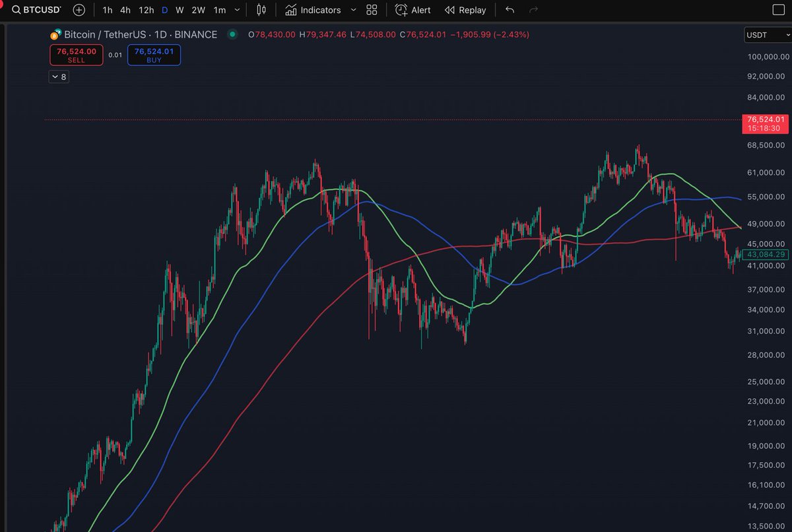Click the high value H79,347.46

pos(323,34)
